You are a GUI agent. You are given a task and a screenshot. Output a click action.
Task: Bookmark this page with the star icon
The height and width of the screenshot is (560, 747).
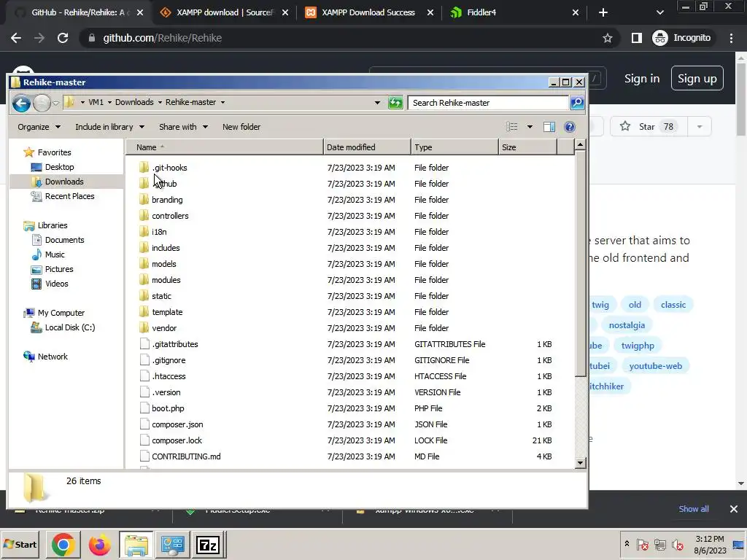click(x=608, y=38)
